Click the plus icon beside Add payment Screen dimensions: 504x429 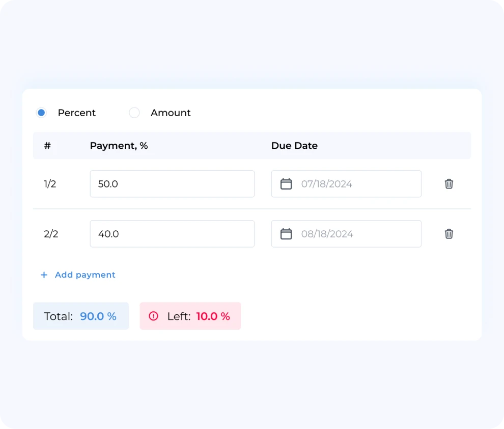click(x=44, y=275)
